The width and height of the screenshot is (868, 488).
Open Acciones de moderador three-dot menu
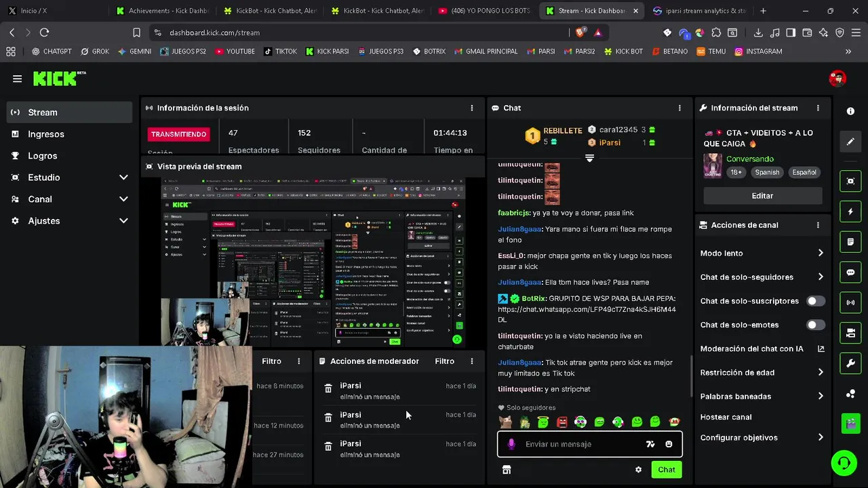coord(472,361)
